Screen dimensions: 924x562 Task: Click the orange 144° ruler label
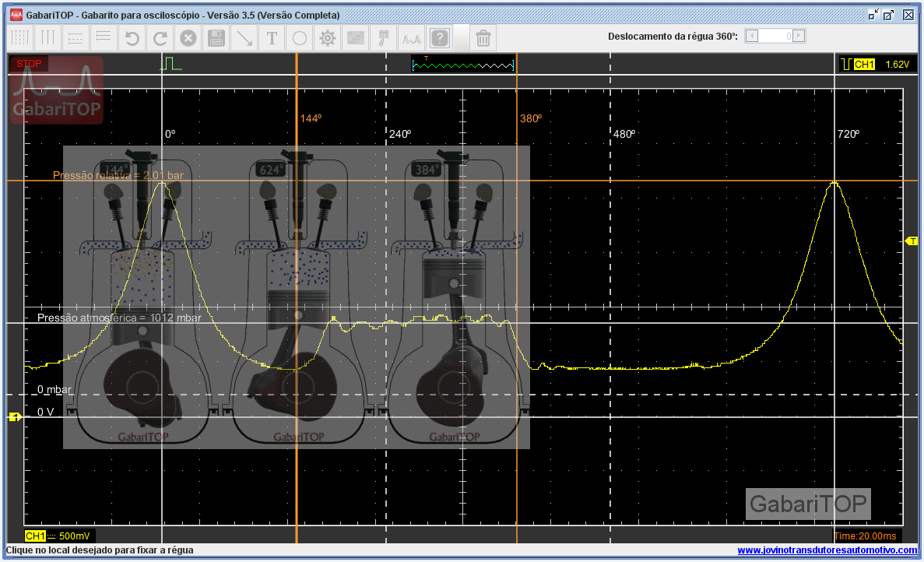tap(311, 118)
